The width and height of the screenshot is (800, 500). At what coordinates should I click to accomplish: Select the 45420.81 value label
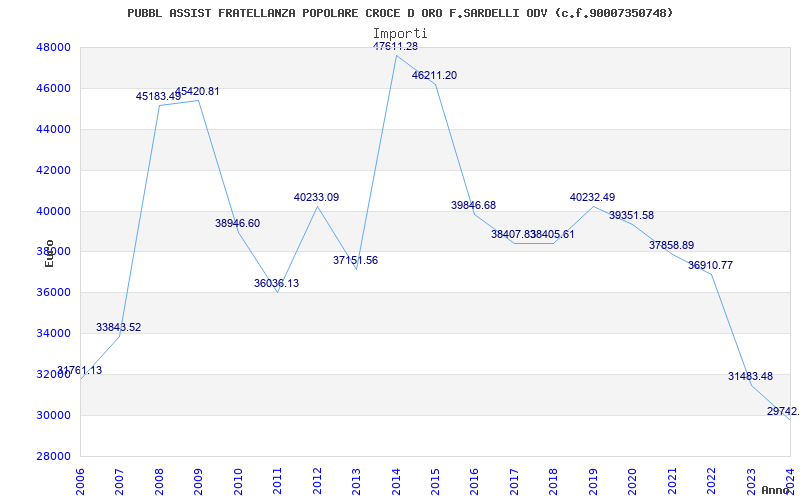[197, 92]
